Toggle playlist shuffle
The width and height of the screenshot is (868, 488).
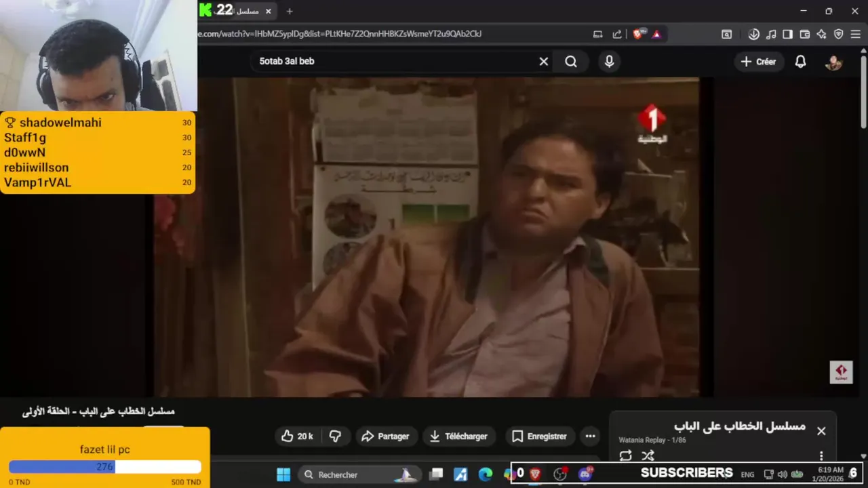point(648,455)
